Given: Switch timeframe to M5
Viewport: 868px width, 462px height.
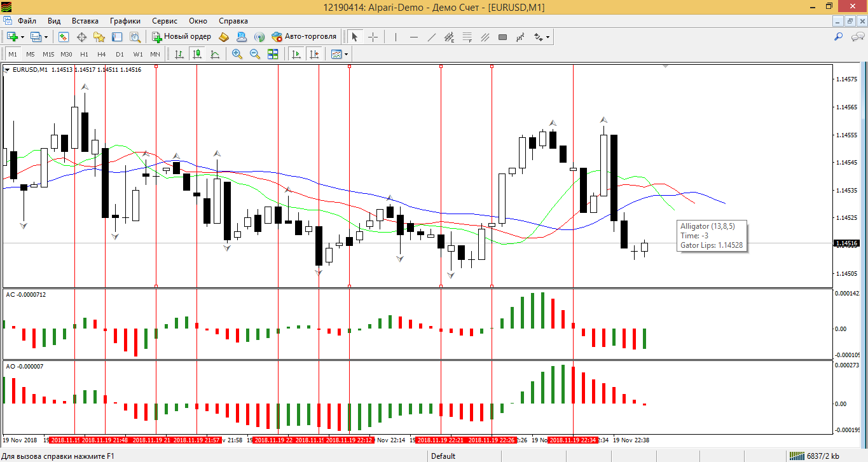Looking at the screenshot, I should click(x=31, y=54).
